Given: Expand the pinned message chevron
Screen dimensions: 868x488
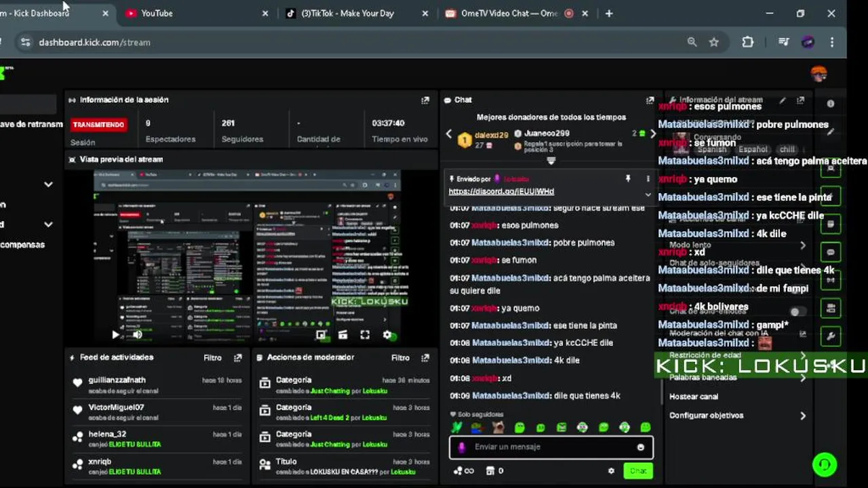Looking at the screenshot, I should (x=648, y=195).
